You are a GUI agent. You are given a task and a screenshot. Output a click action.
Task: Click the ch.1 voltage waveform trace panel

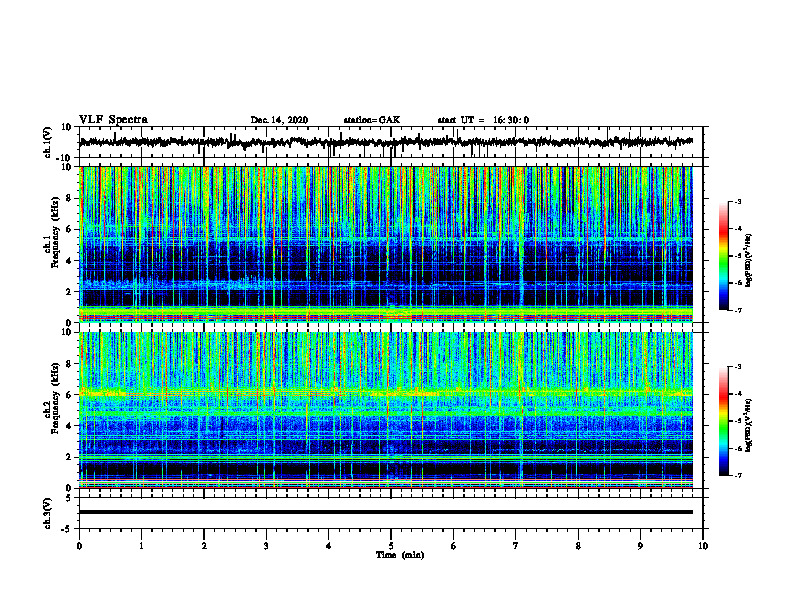pos(391,142)
